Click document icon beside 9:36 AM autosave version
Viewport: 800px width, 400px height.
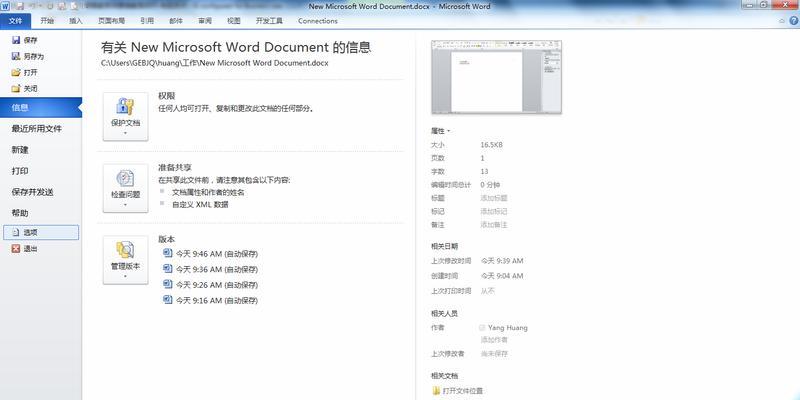pos(167,268)
